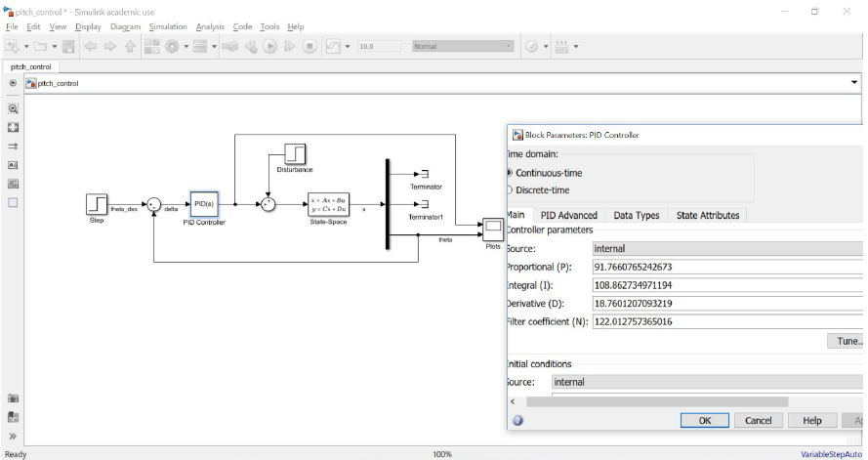Click the Tune button
The height and width of the screenshot is (460, 868).
pyautogui.click(x=846, y=342)
